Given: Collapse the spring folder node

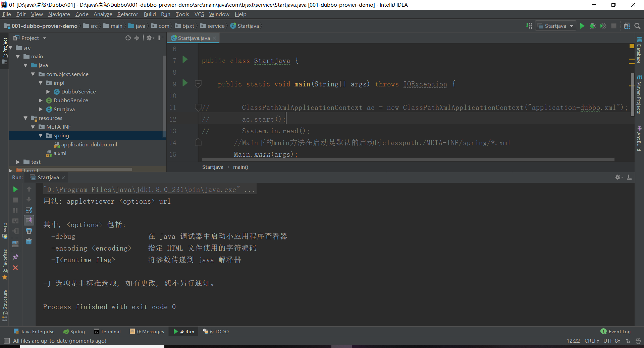Looking at the screenshot, I should 41,135.
